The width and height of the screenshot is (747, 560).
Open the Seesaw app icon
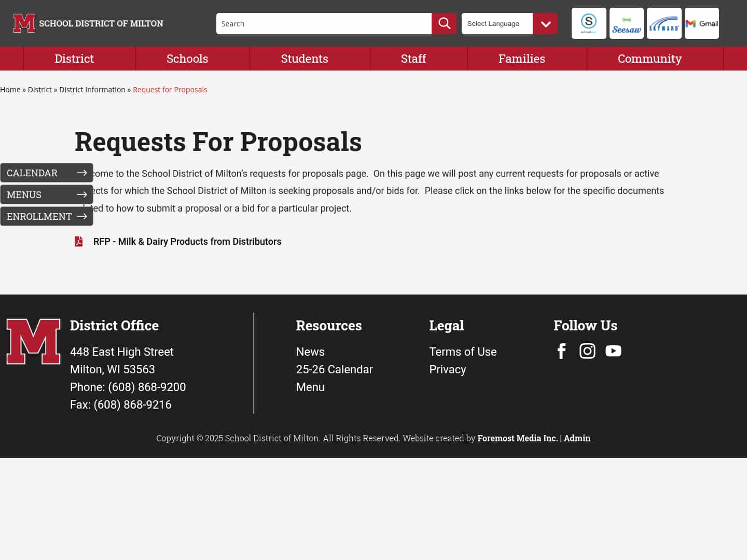626,23
